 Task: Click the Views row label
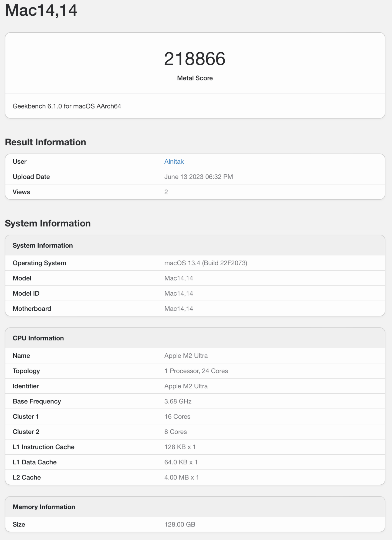coord(21,192)
